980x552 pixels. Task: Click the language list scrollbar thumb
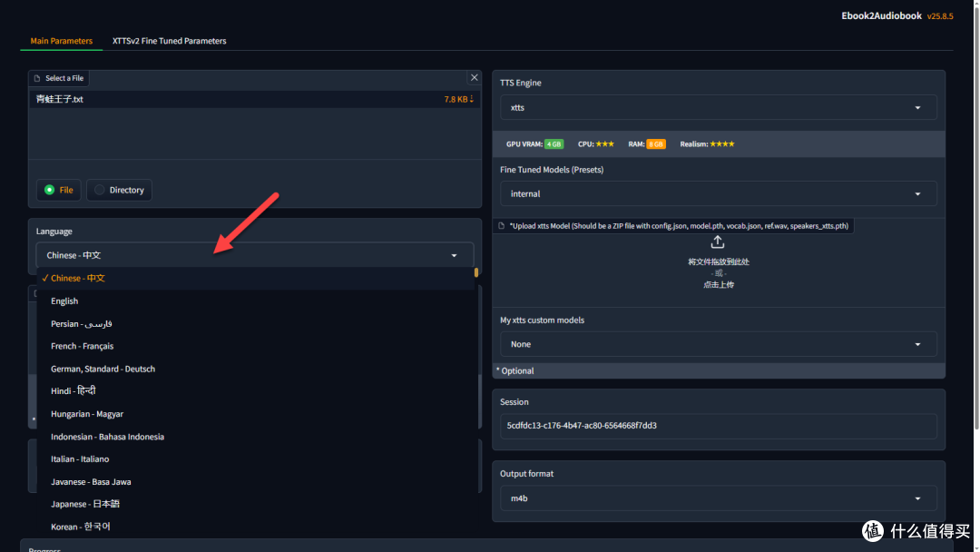point(476,272)
